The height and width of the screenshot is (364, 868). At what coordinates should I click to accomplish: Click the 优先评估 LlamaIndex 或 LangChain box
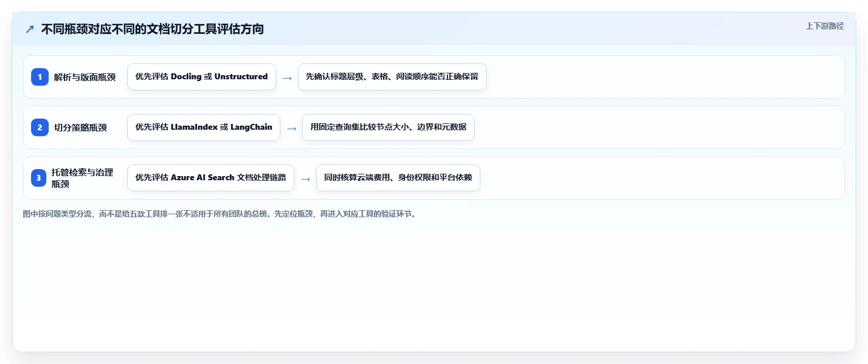coord(204,127)
